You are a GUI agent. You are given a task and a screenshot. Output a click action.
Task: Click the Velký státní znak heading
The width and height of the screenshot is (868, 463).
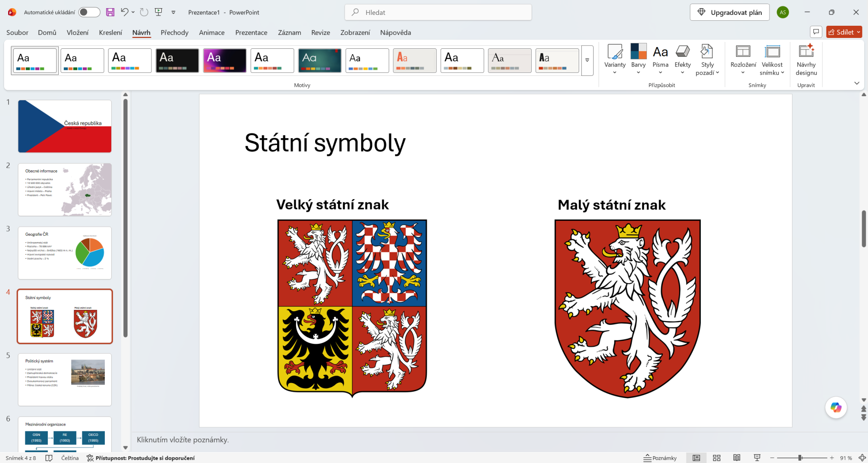332,205
